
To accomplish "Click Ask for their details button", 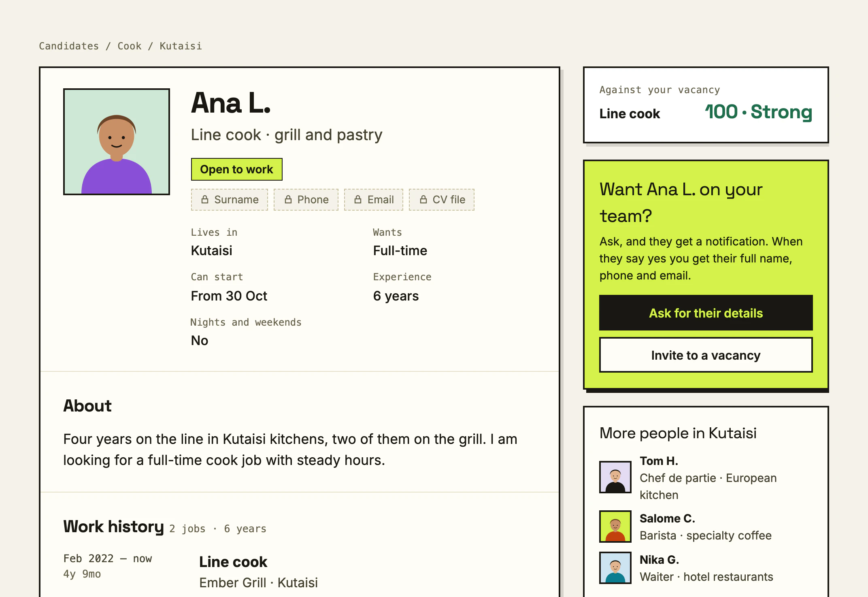I will coord(706,313).
